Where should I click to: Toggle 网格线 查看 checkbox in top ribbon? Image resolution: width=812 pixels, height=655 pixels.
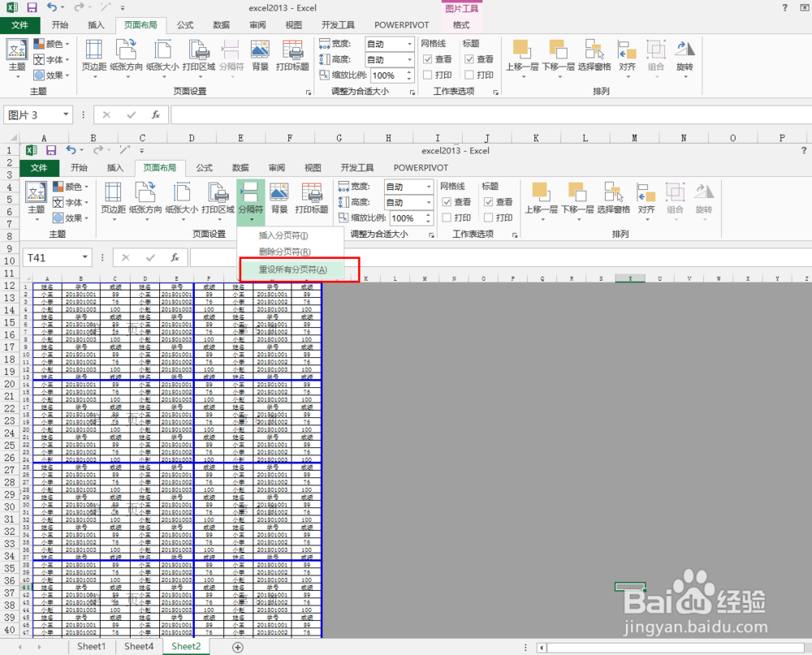coord(428,59)
